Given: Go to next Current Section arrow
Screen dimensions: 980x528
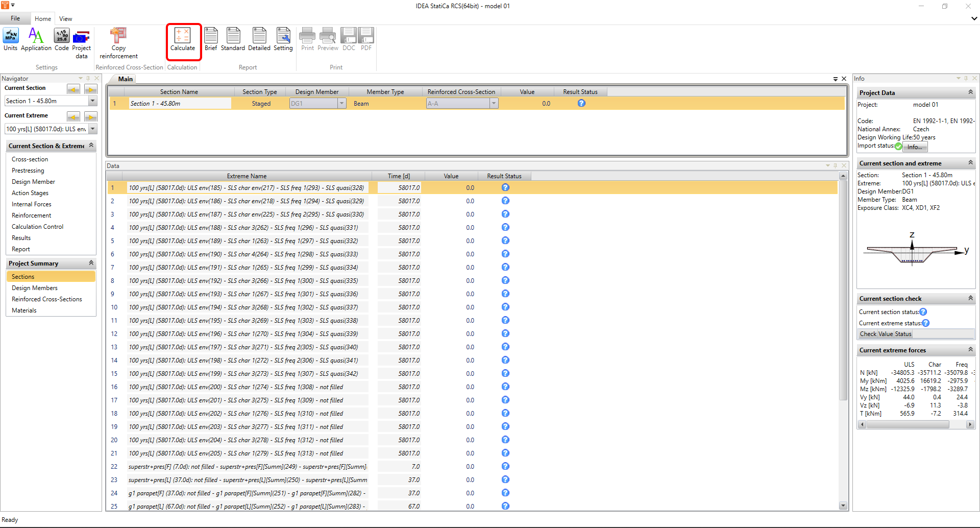Looking at the screenshot, I should pyautogui.click(x=90, y=89).
